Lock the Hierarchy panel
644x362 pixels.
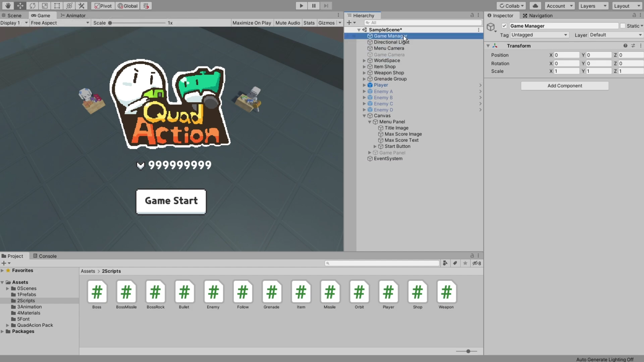[x=472, y=15]
